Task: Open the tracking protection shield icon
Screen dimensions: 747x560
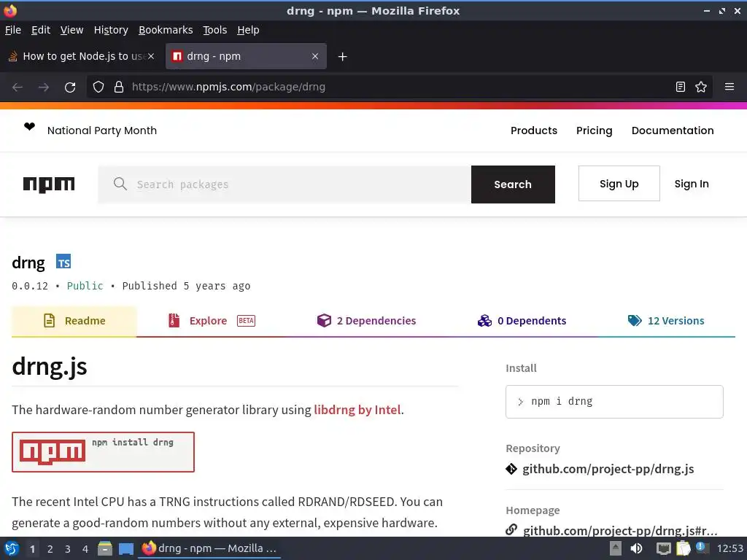Action: coord(98,87)
